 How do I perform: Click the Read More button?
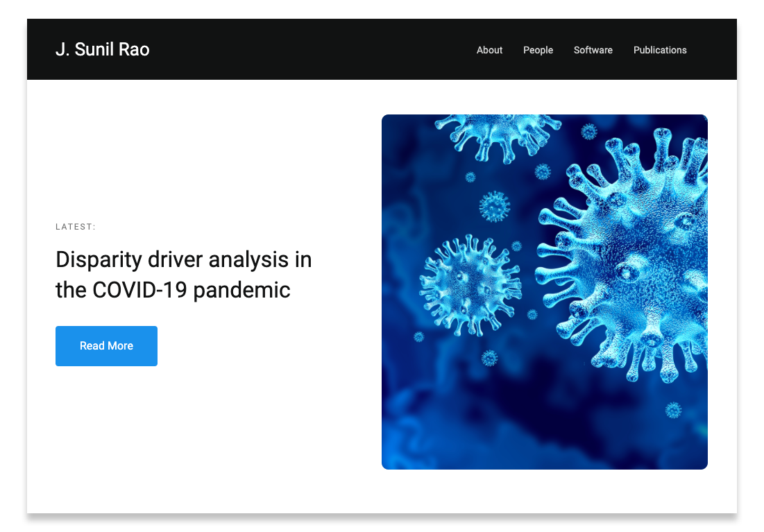click(x=106, y=346)
